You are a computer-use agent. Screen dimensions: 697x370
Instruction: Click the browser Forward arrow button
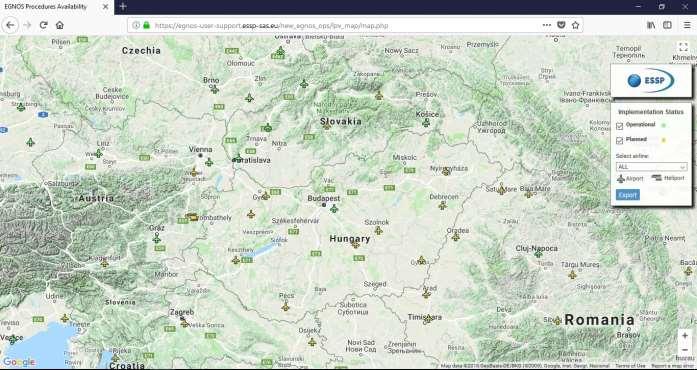coord(27,25)
